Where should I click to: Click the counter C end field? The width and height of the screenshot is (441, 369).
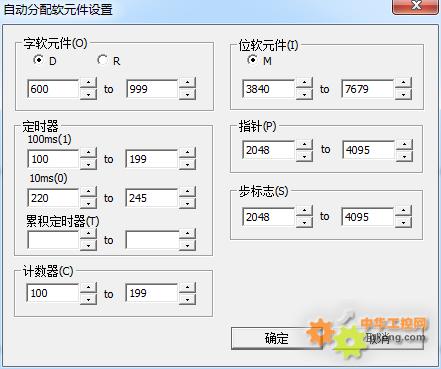[152, 293]
